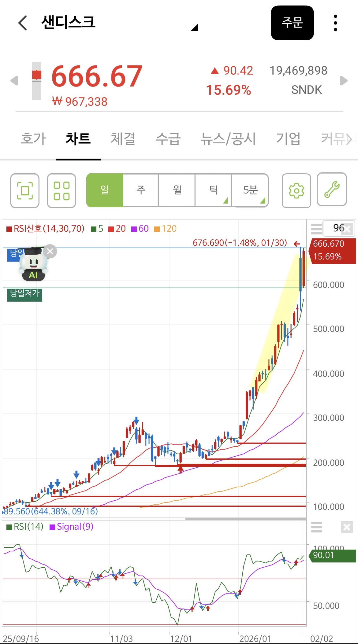The height and width of the screenshot is (644, 358).
Task: Close the RSI indicator panel
Action: point(346,527)
